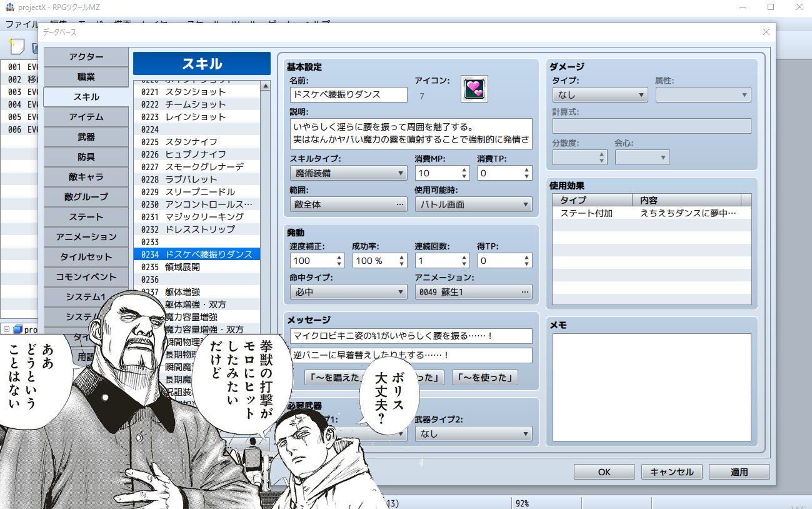Click the 名前 input field
This screenshot has height=509, width=812.
click(348, 95)
